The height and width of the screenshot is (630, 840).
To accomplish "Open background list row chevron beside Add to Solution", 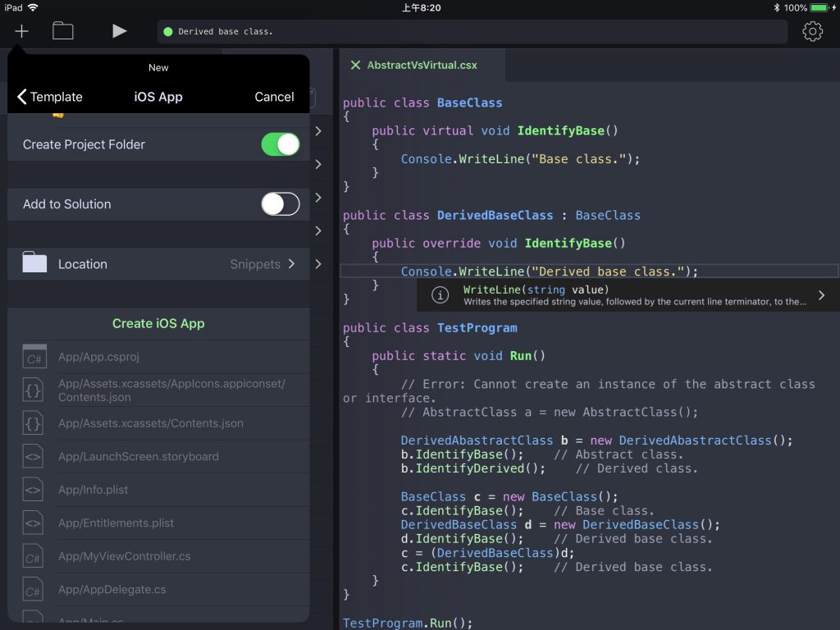I will click(318, 198).
